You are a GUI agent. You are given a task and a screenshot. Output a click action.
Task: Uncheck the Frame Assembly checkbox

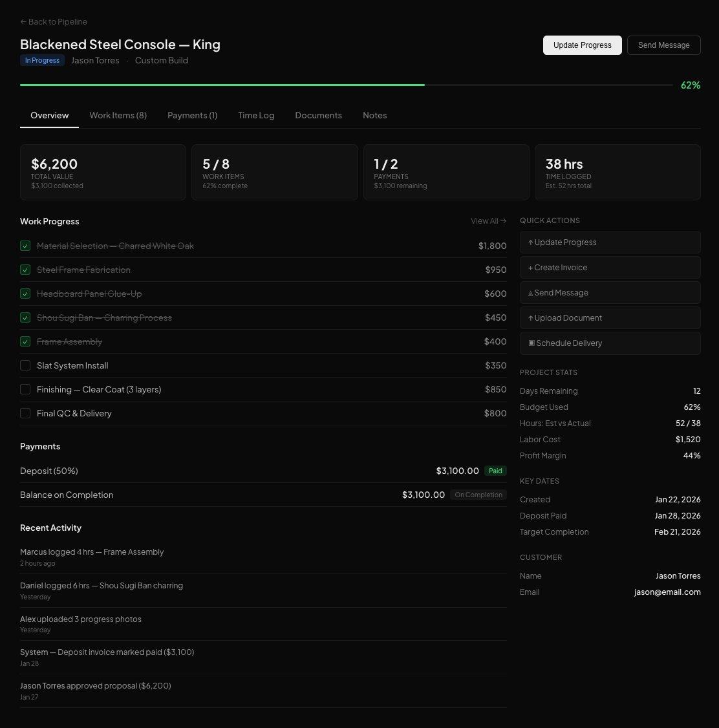point(25,341)
